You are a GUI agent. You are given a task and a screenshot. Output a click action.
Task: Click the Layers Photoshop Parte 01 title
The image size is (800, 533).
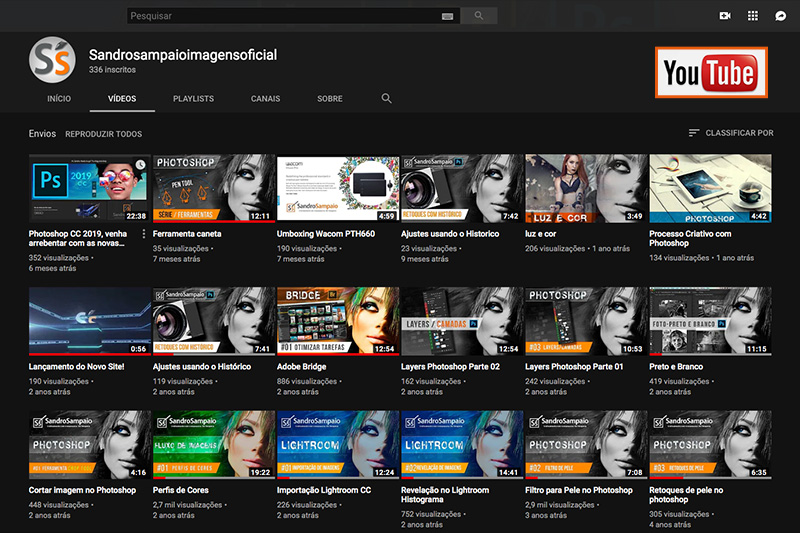[574, 366]
